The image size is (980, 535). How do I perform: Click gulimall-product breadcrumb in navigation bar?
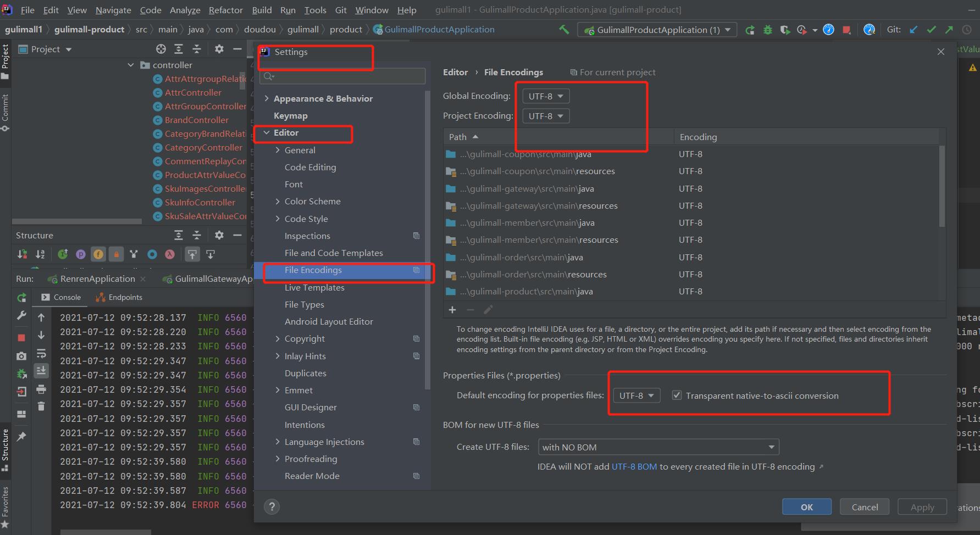click(89, 29)
